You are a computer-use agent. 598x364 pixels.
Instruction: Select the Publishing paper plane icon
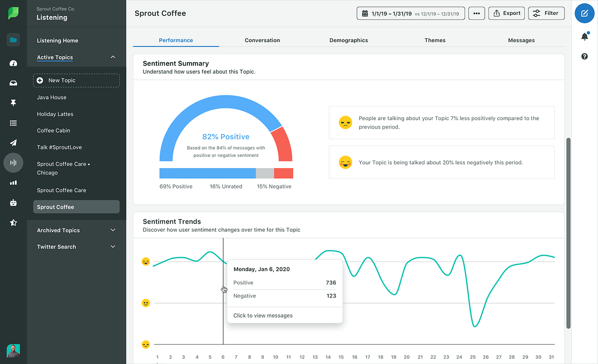point(13,143)
